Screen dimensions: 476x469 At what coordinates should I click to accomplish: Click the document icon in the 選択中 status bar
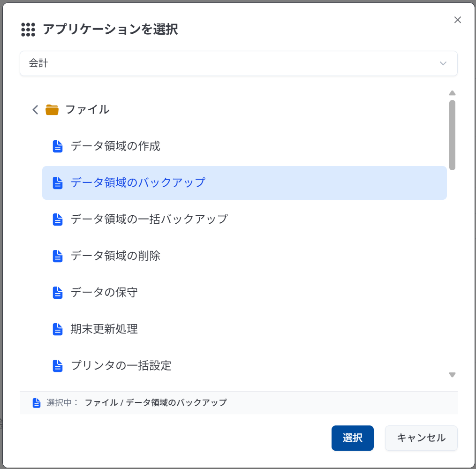coord(37,403)
